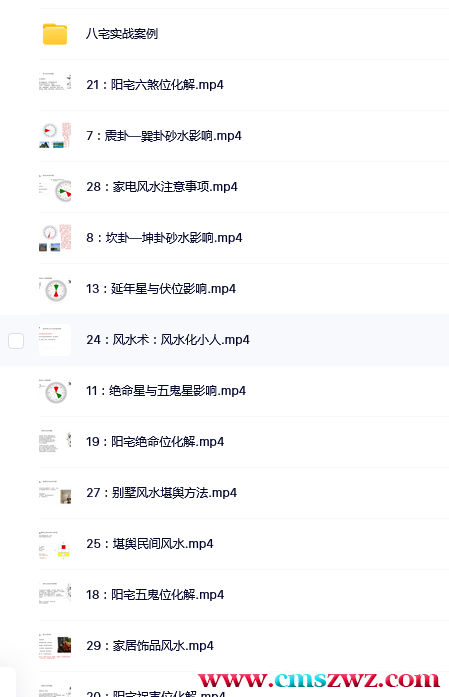Open file 19：阳宅绝命位化解.mp4

click(155, 442)
